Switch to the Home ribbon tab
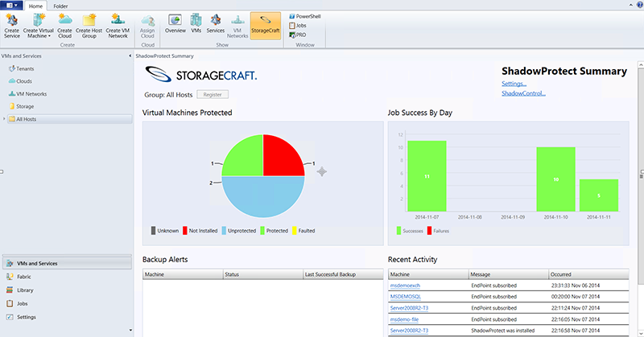 pos(35,6)
